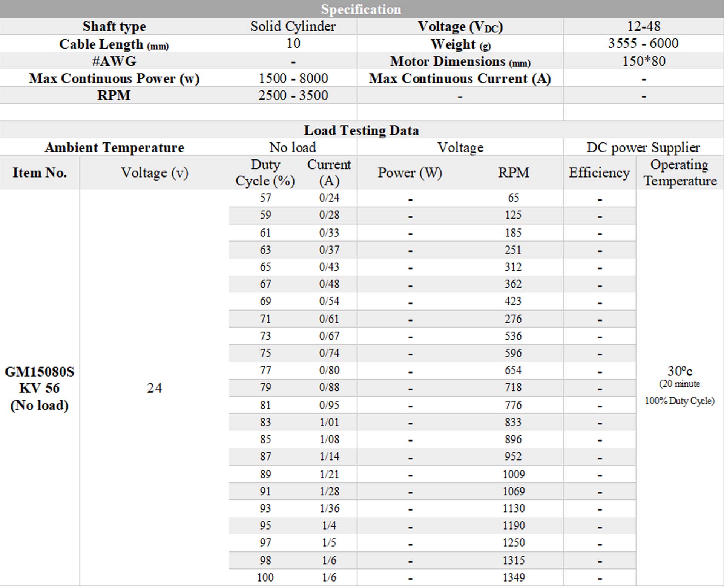
Task: Select the current value '0/33'
Action: (x=329, y=233)
